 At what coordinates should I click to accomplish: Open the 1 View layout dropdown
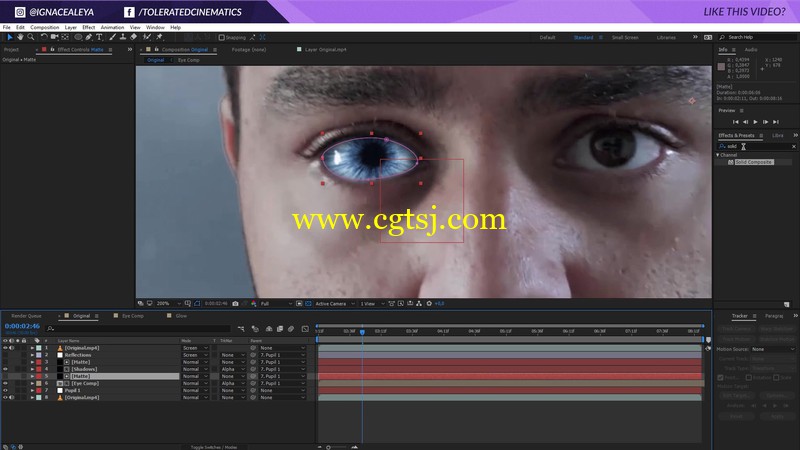pos(372,304)
